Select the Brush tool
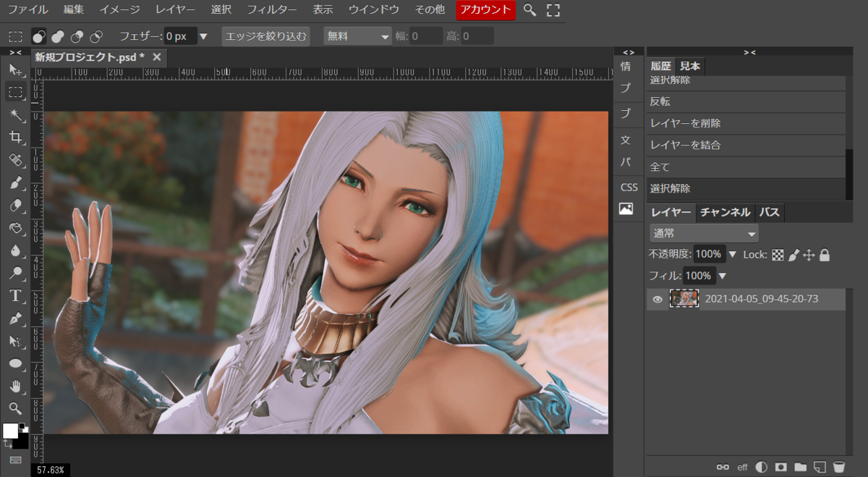Image resolution: width=868 pixels, height=477 pixels. (15, 182)
